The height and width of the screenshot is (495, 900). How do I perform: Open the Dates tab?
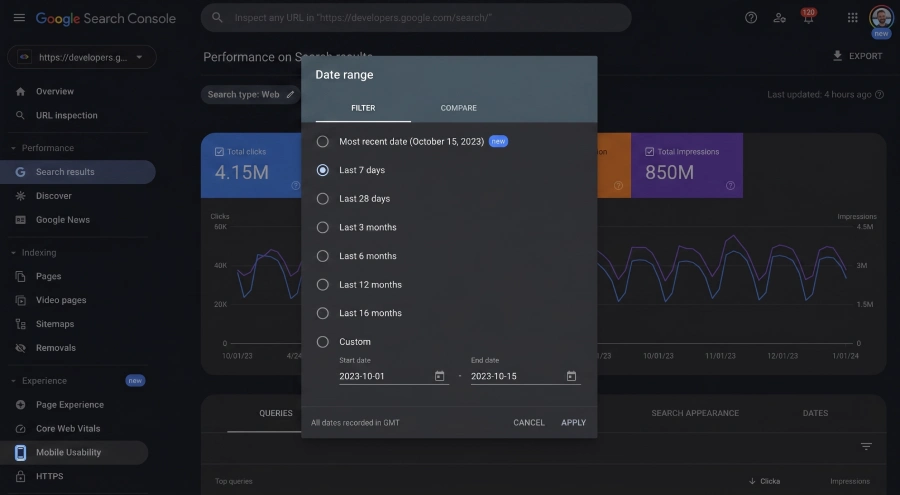(815, 413)
